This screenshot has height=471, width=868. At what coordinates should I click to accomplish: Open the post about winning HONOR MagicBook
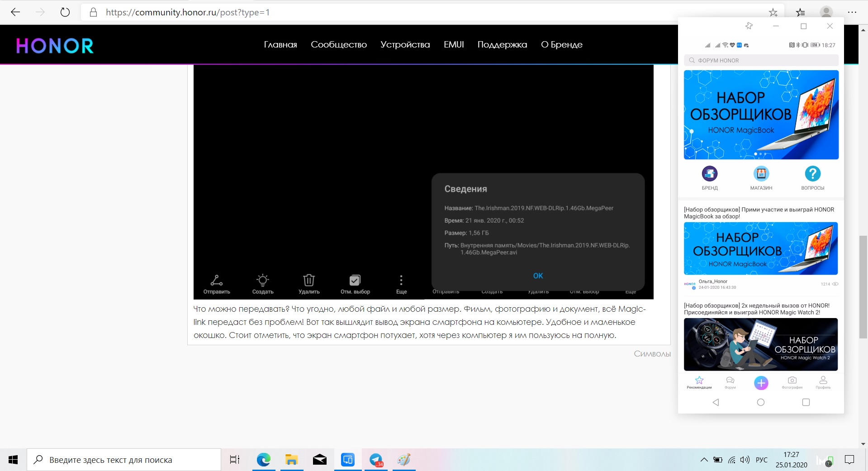(759, 213)
